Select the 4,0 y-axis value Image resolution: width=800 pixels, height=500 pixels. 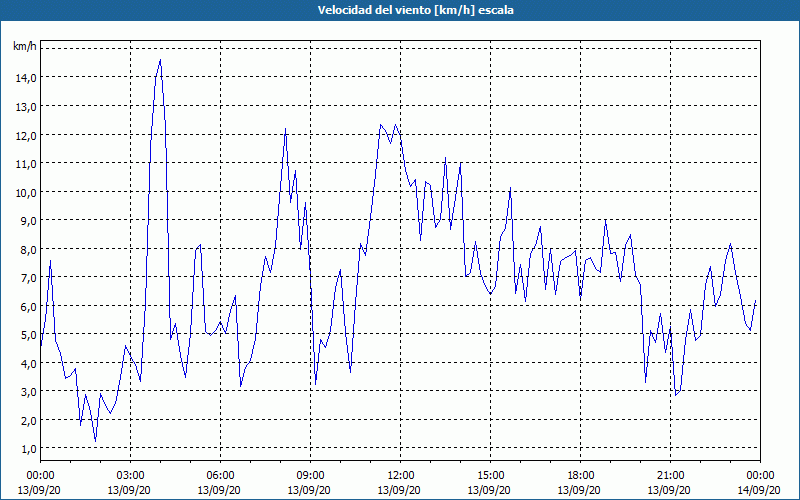28,364
